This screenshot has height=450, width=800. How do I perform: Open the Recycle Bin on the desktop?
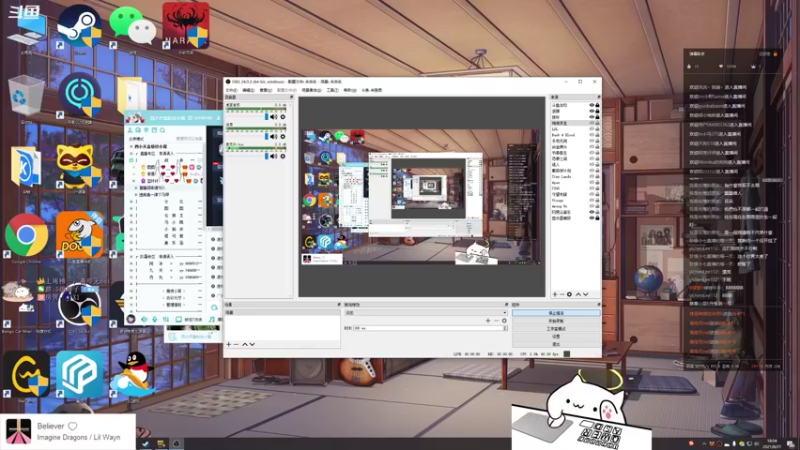[24, 96]
